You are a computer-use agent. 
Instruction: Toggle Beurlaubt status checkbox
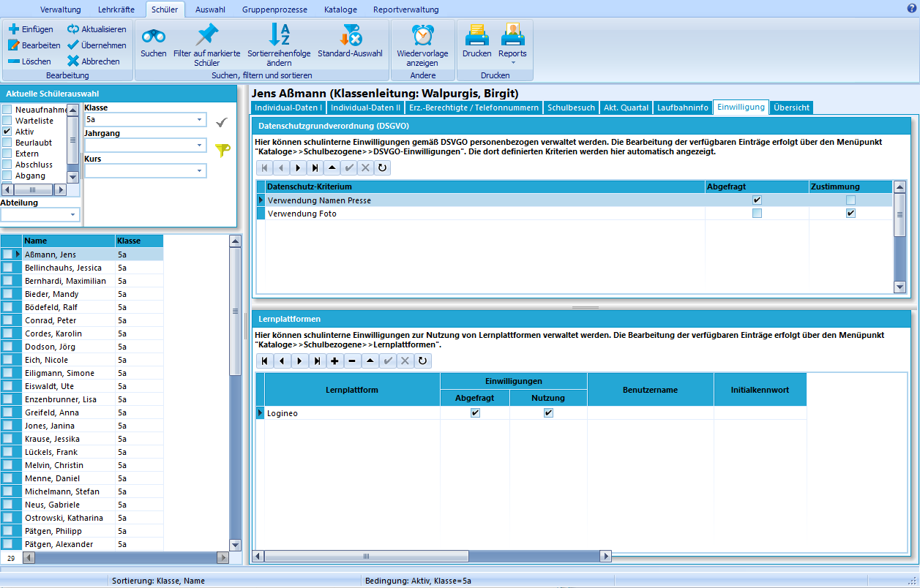coord(7,143)
